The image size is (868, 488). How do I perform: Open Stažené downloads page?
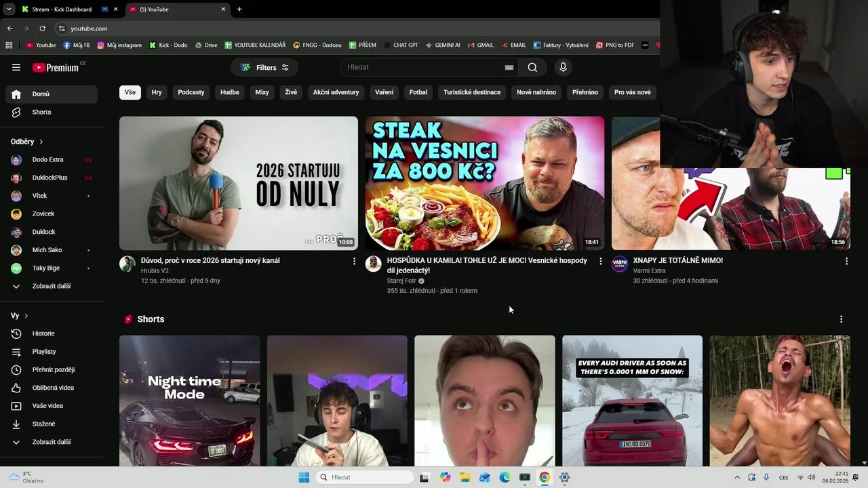tap(52, 424)
